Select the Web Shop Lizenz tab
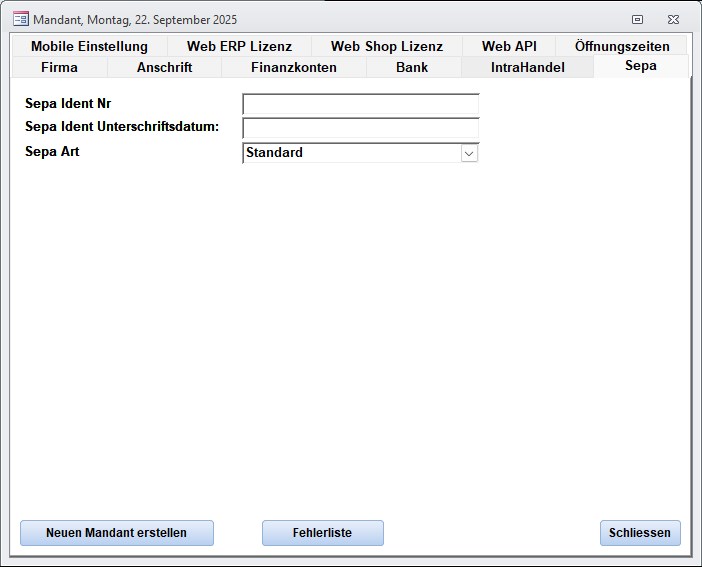This screenshot has width=702, height=567. (386, 46)
